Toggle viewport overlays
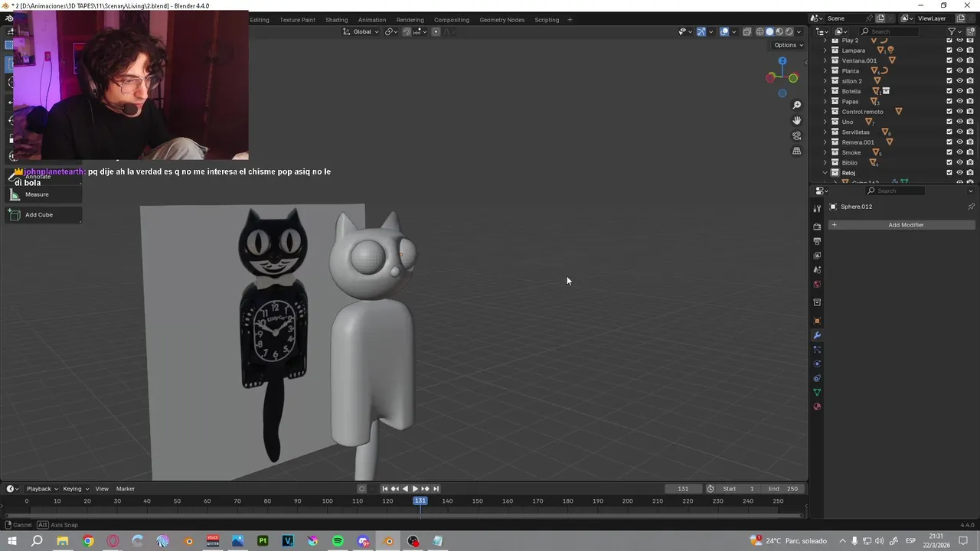980x551 pixels. (x=724, y=31)
